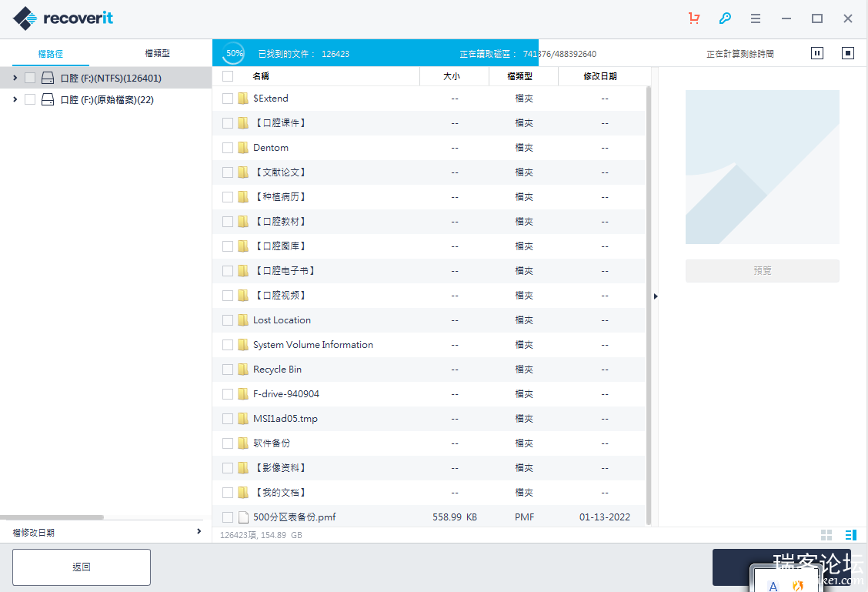
Task: Switch to the 檔類型 tab
Action: point(158,54)
